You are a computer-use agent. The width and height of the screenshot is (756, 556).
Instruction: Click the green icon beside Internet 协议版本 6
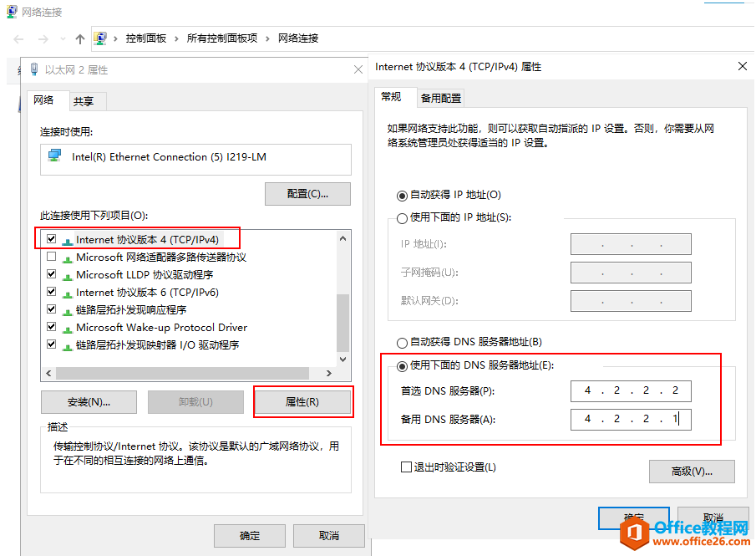click(67, 293)
